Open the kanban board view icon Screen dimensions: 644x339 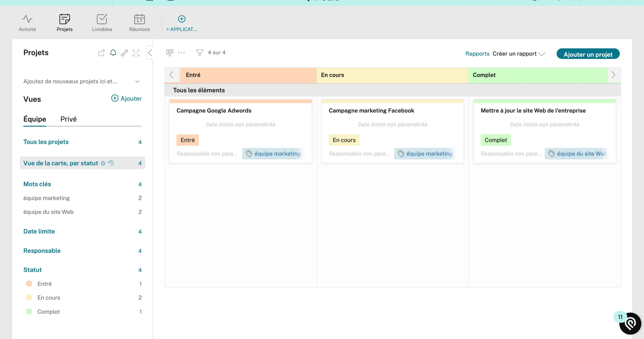170,53
